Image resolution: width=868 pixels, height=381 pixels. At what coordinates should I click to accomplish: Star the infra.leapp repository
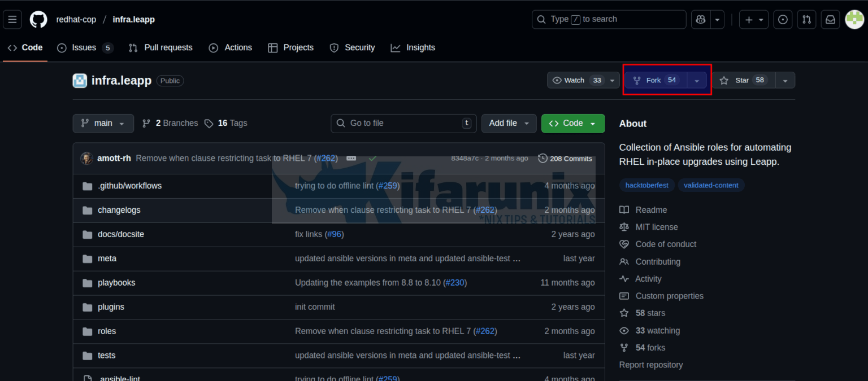[x=742, y=80]
